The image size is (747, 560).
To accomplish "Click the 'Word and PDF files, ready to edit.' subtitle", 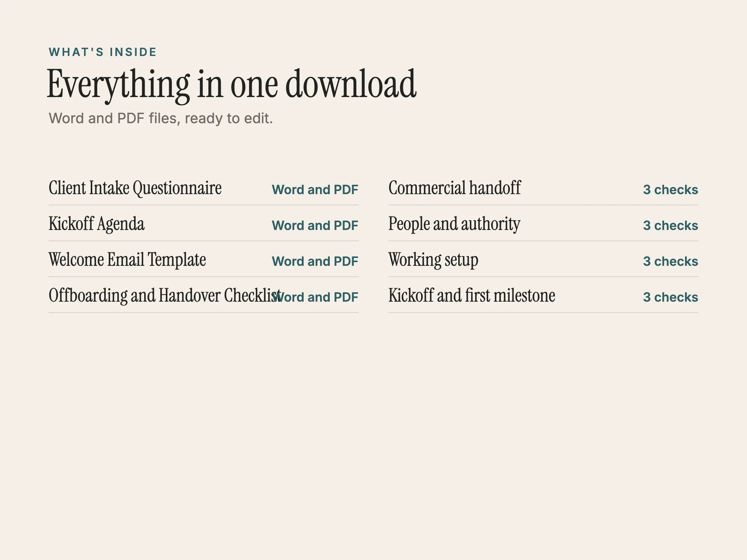I will pyautogui.click(x=161, y=118).
